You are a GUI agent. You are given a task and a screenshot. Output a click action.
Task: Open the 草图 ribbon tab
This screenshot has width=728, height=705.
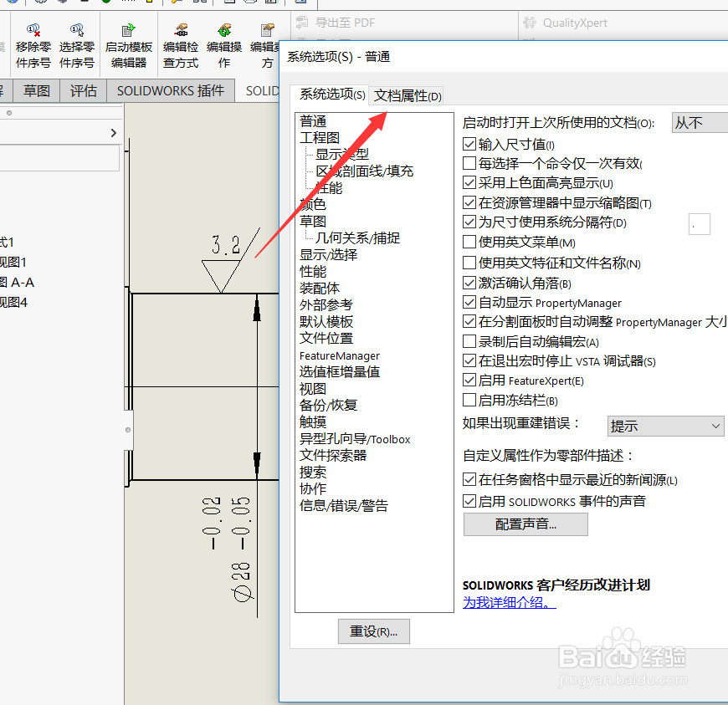(37, 90)
